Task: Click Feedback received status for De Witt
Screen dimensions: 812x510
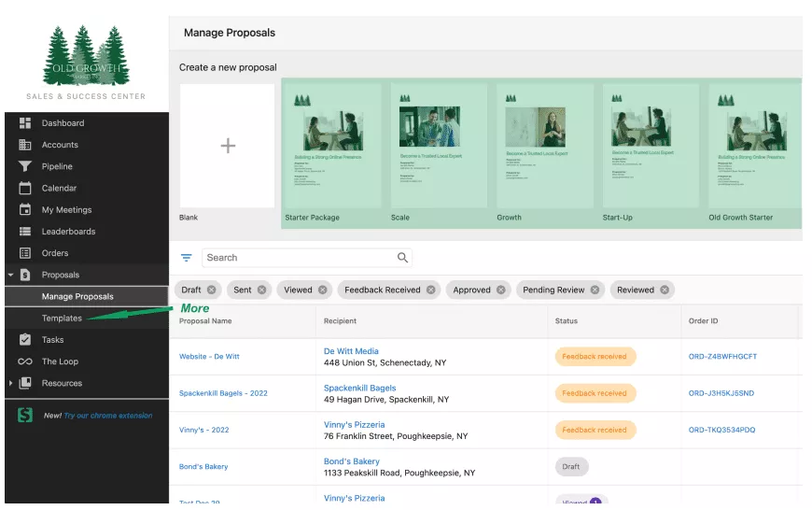Action: coord(595,357)
